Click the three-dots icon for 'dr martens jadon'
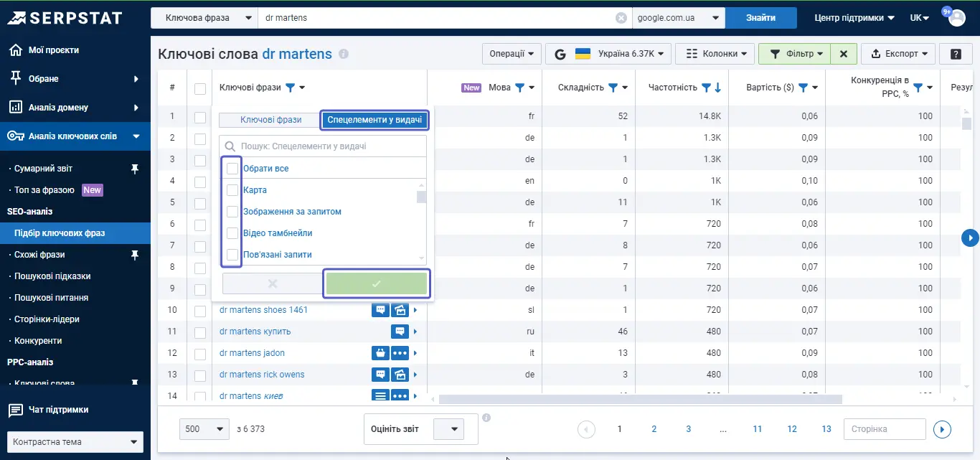Screen dimensions: 980x460 click(400, 353)
